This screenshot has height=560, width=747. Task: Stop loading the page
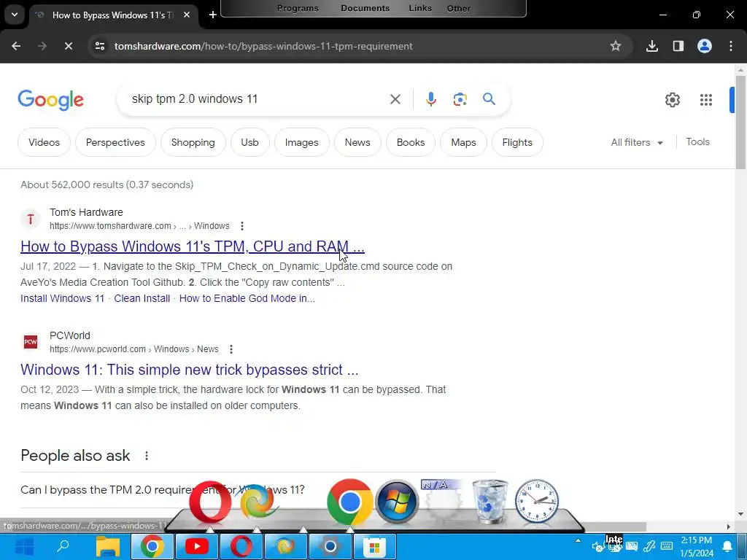68,46
